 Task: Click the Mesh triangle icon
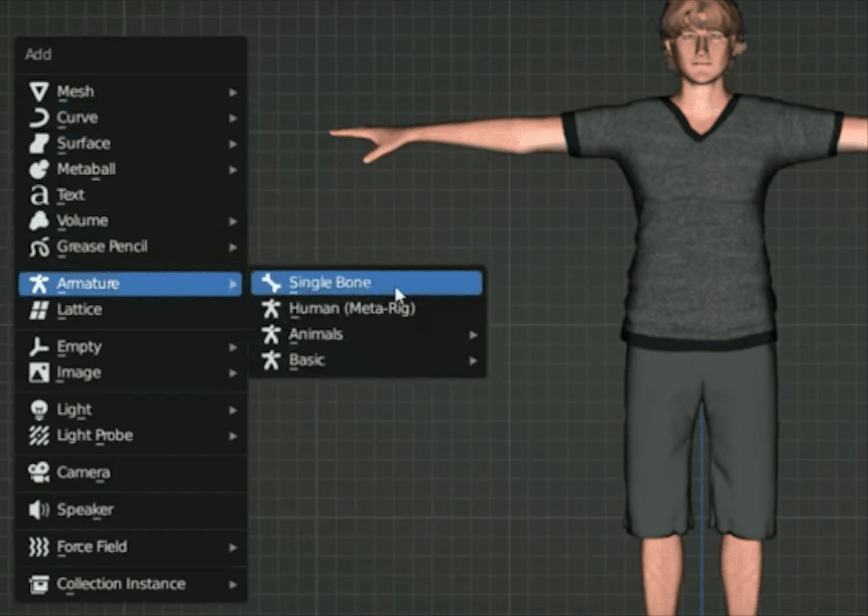[39, 91]
